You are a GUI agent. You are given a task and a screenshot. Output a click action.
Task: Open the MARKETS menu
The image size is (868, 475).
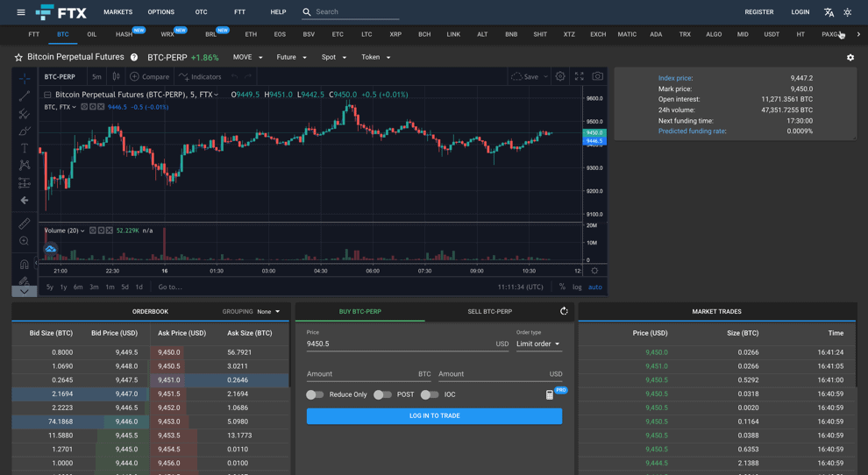(x=117, y=11)
